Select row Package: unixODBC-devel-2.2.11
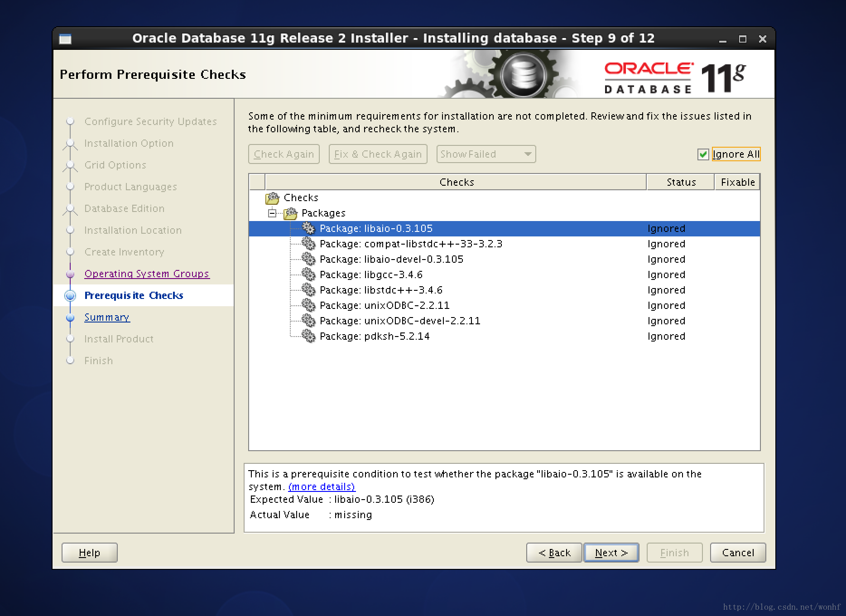 click(504, 321)
